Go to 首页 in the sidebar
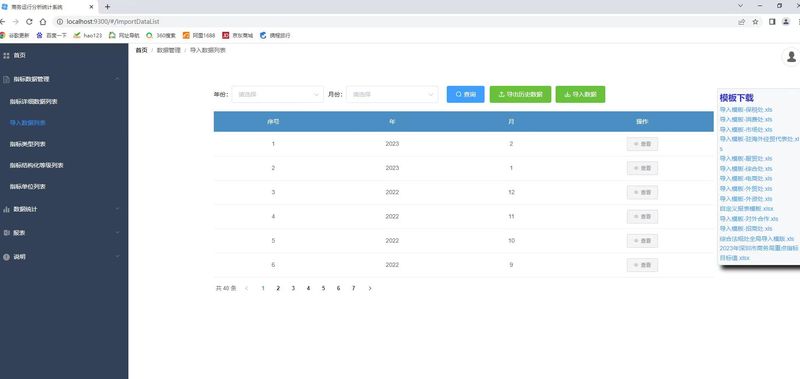The height and width of the screenshot is (379, 800). pos(64,55)
